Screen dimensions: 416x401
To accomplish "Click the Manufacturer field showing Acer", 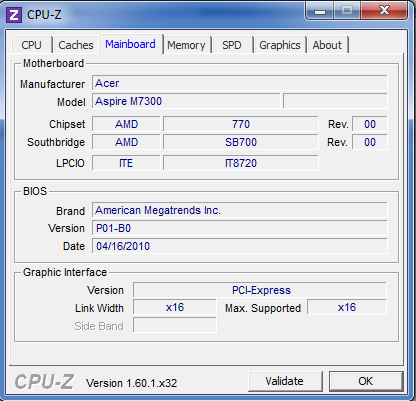I will click(240, 83).
